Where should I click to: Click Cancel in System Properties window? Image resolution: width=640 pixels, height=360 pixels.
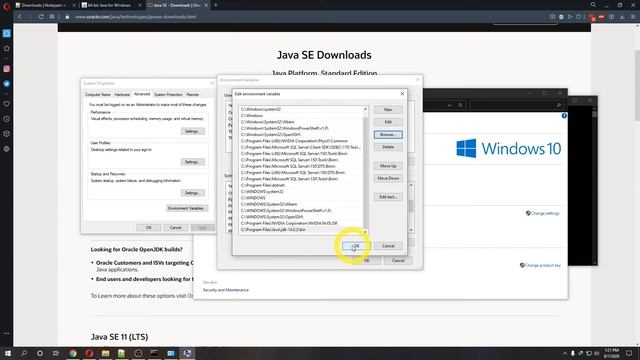click(176, 227)
